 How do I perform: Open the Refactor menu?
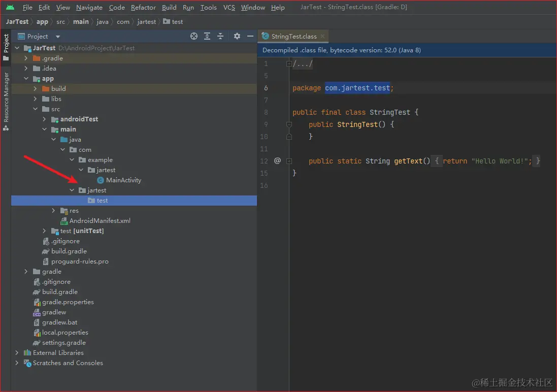[143, 8]
